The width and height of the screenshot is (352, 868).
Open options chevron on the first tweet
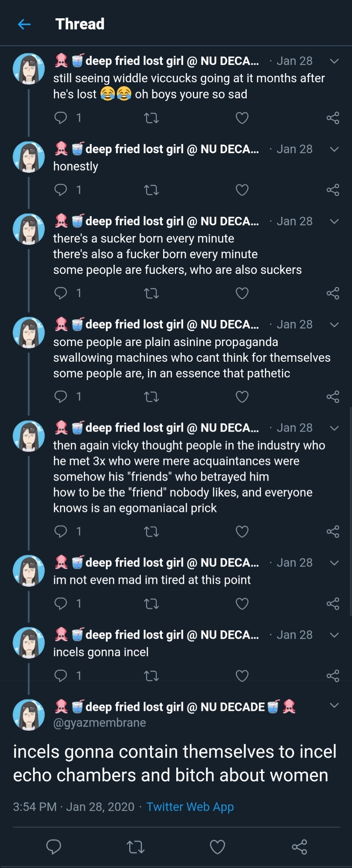tap(334, 61)
